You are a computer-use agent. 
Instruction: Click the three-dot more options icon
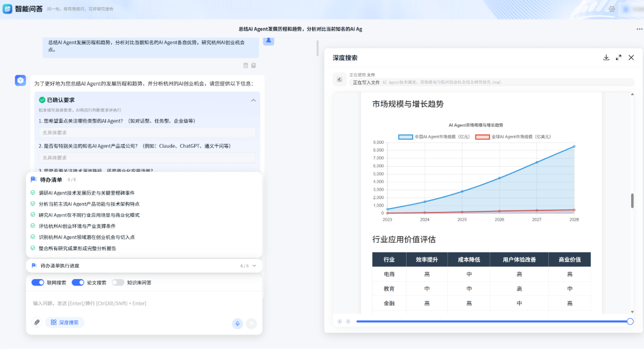pos(639,29)
